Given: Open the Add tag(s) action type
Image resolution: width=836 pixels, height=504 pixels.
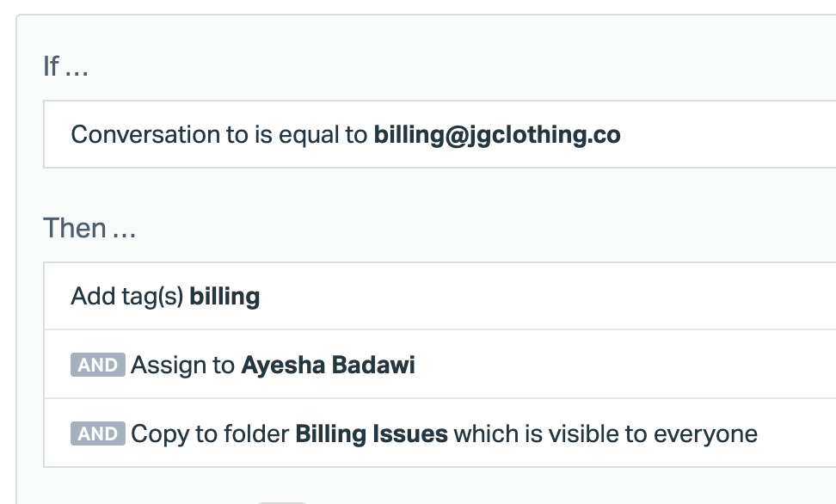Looking at the screenshot, I should (127, 297).
